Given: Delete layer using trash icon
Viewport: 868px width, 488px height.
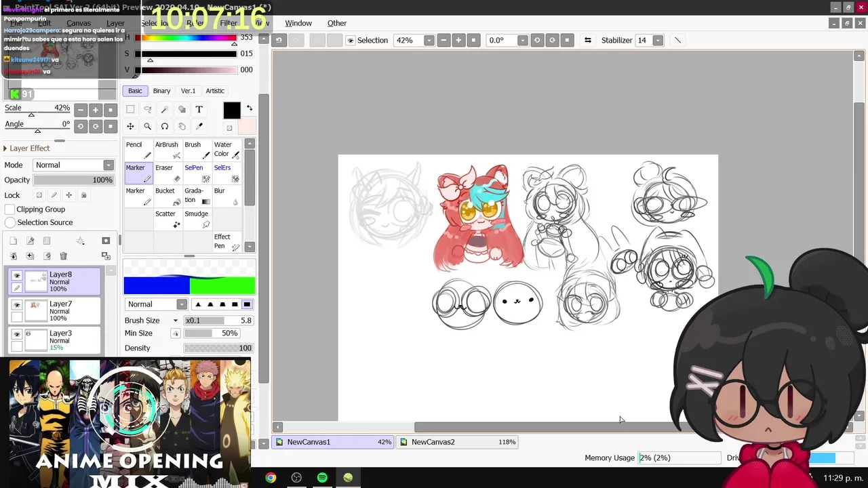Looking at the screenshot, I should [63, 256].
